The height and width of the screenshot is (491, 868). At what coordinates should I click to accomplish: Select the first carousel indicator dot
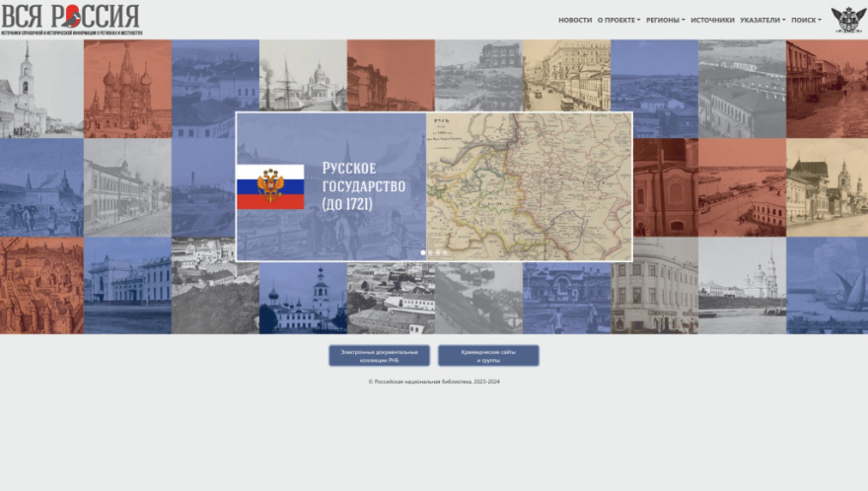click(423, 252)
